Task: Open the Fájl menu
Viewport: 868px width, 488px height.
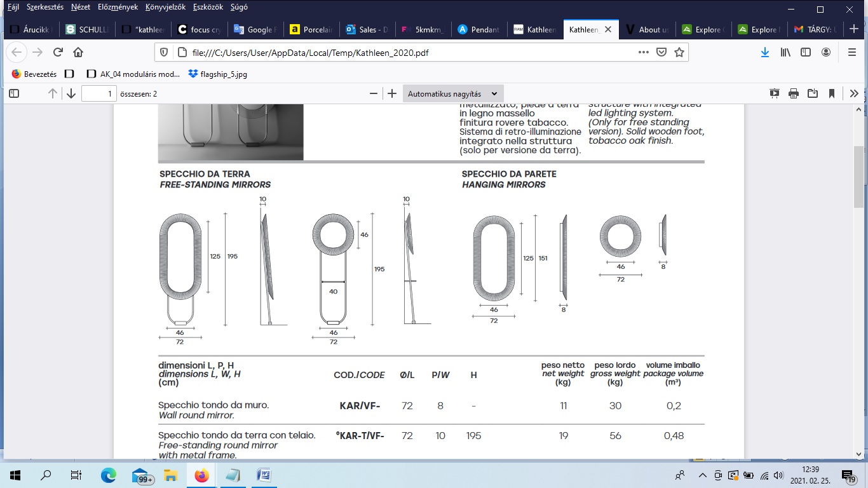Action: pos(13,8)
